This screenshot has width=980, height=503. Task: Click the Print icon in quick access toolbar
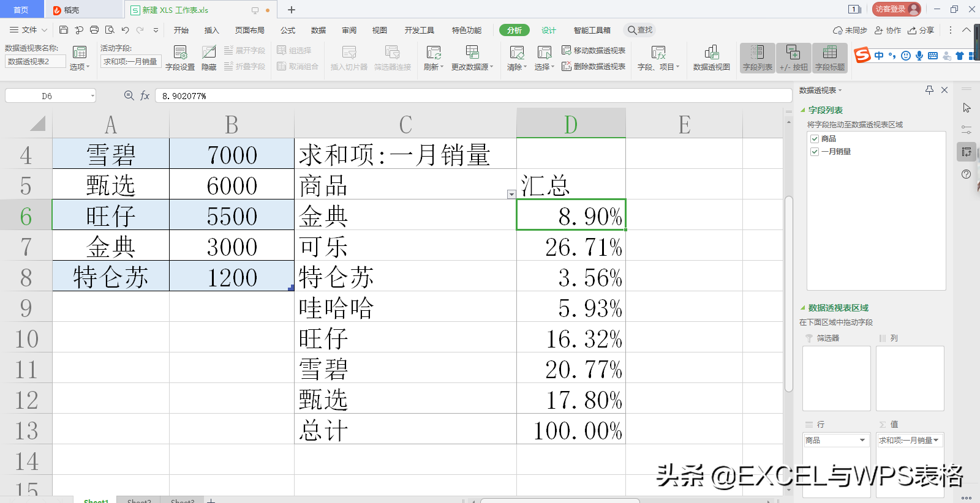click(x=94, y=30)
